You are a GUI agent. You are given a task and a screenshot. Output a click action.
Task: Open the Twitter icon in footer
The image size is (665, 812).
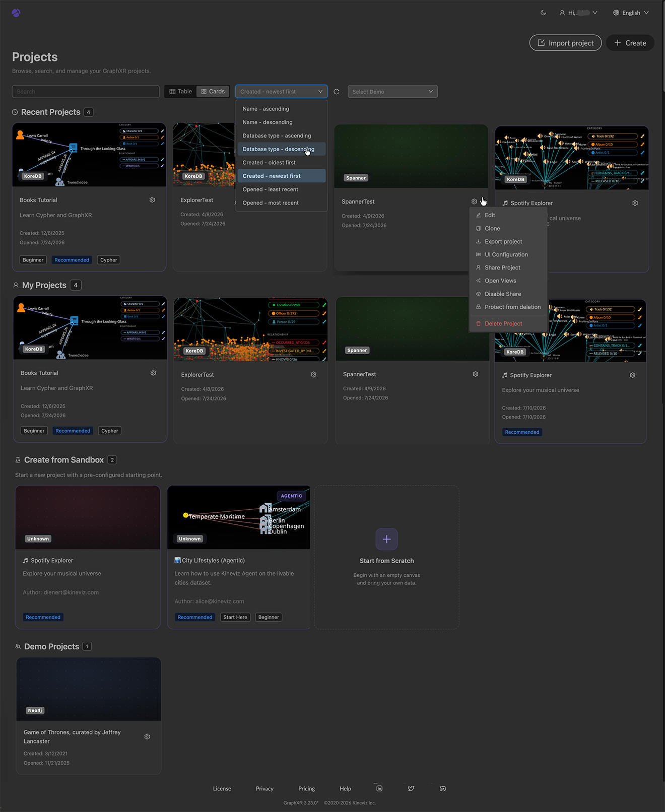(411, 788)
